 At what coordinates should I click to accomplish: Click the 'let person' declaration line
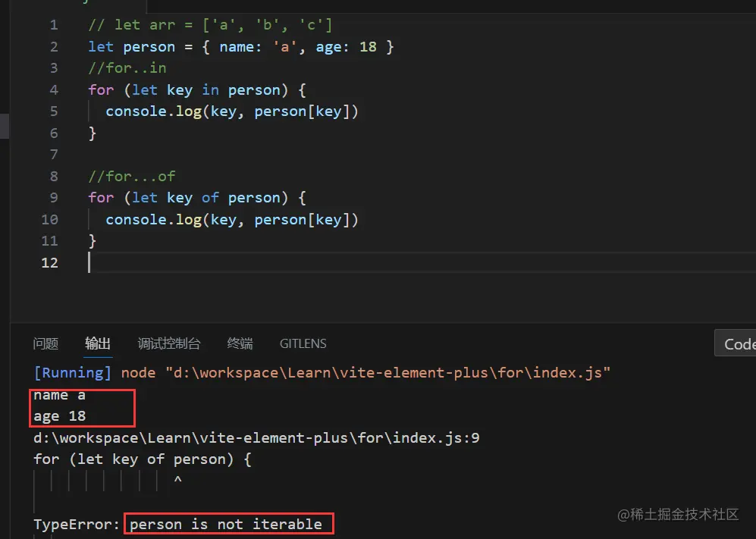[x=241, y=47]
